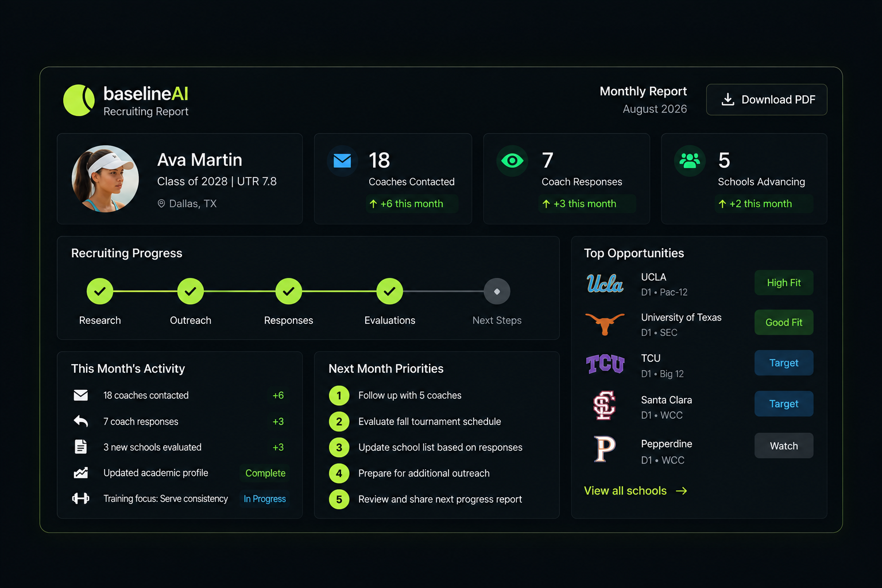Click the +6 this month indicator

tap(412, 204)
